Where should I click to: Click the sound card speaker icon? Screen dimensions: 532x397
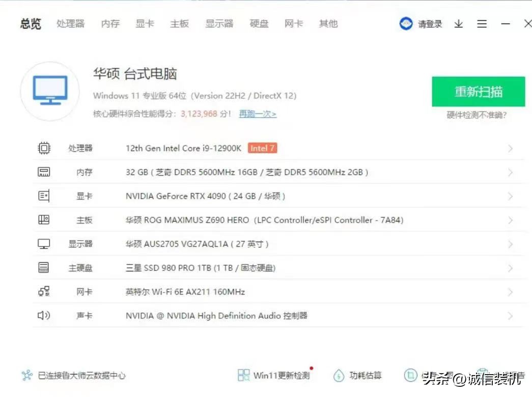click(44, 316)
